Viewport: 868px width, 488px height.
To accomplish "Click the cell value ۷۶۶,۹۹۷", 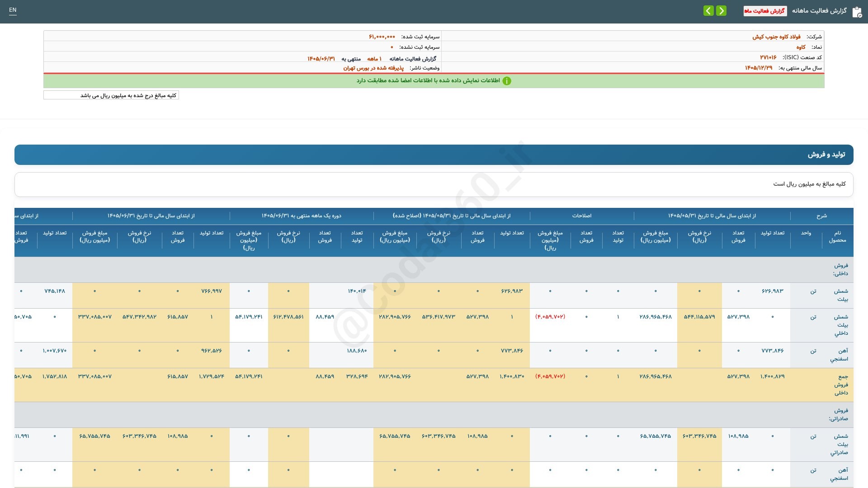I will pyautogui.click(x=212, y=291).
